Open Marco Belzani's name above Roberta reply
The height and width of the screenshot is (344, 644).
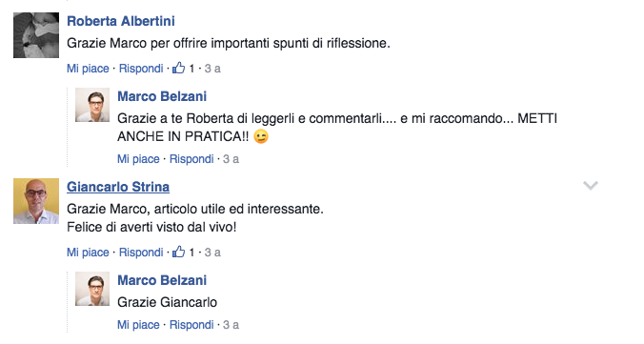162,96
